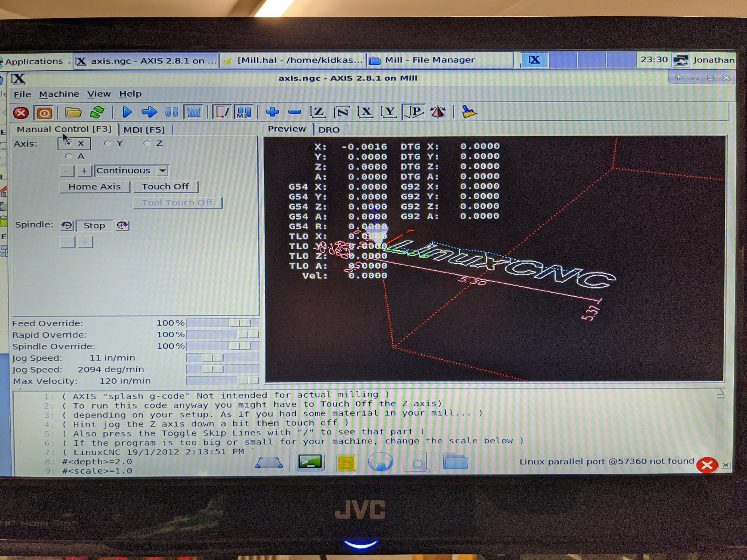Image resolution: width=747 pixels, height=560 pixels.
Task: Open the Machine menu
Action: click(59, 94)
